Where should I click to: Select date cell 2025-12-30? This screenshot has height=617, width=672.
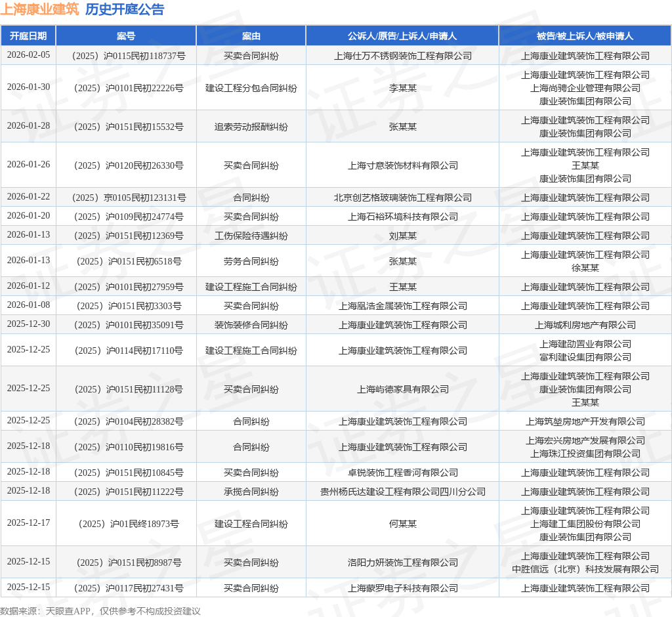click(28, 324)
